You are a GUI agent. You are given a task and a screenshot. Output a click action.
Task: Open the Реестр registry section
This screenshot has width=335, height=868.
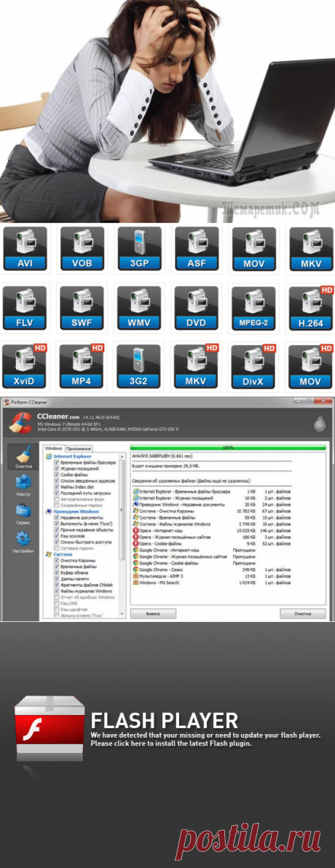pos(23,486)
